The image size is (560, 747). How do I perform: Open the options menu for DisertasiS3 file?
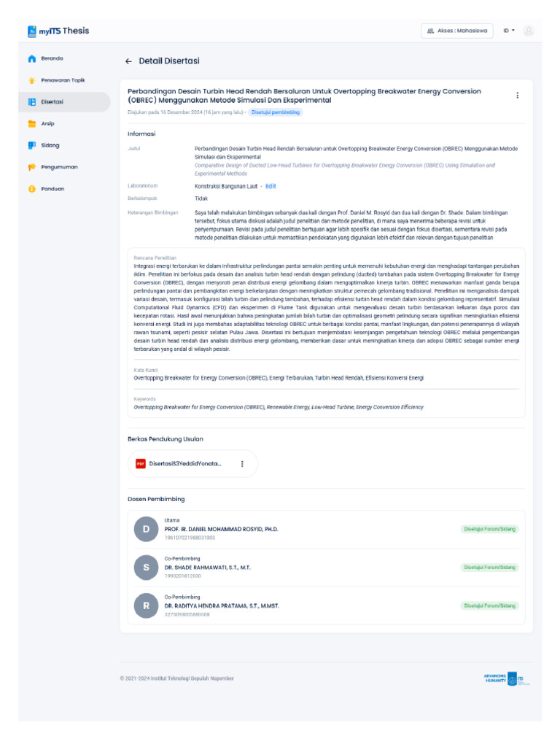(x=242, y=463)
